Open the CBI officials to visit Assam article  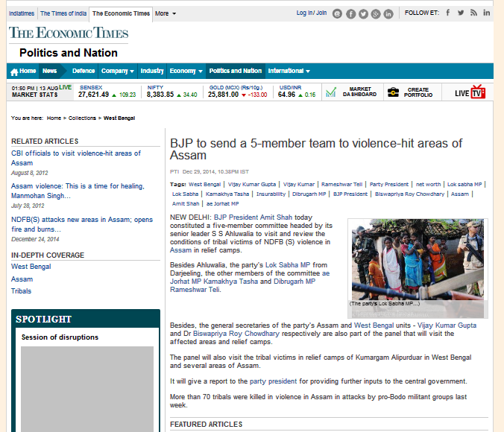pyautogui.click(x=76, y=158)
